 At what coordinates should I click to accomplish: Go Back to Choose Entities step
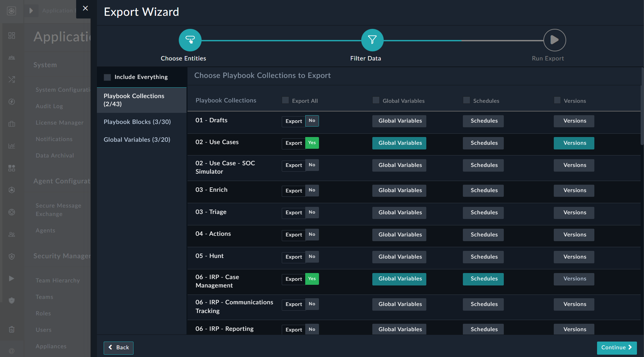pos(118,348)
